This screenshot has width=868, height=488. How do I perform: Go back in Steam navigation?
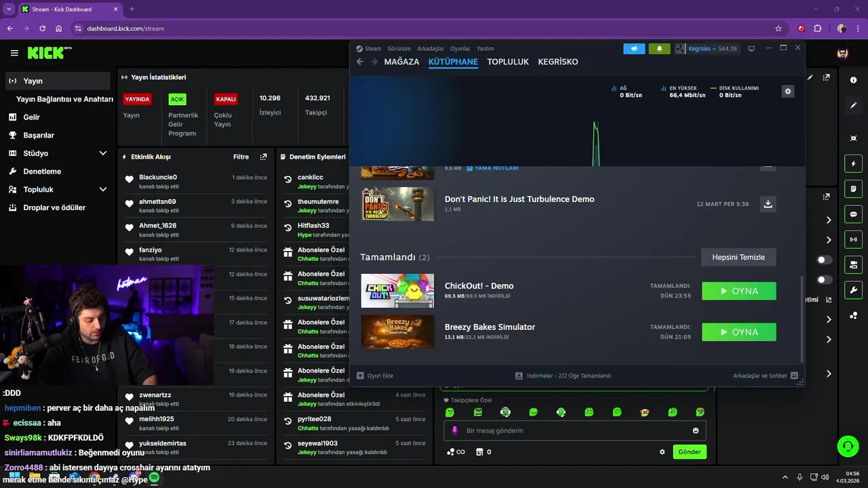360,62
